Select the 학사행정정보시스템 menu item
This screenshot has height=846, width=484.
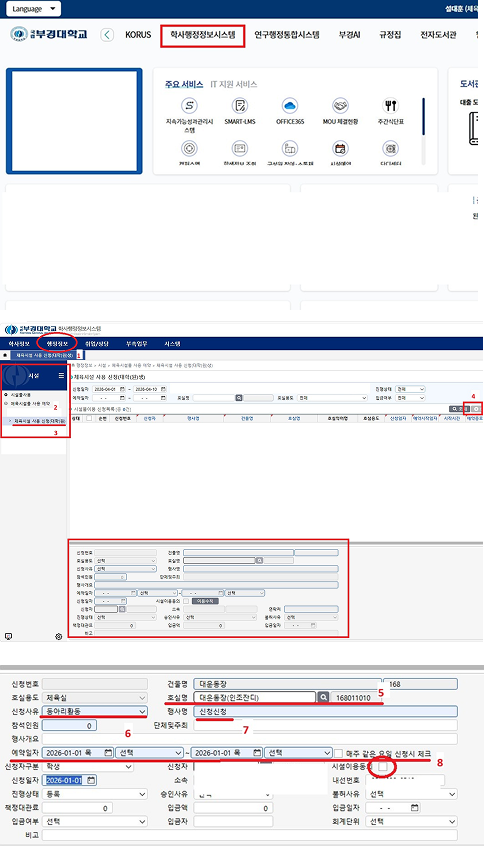pos(203,35)
